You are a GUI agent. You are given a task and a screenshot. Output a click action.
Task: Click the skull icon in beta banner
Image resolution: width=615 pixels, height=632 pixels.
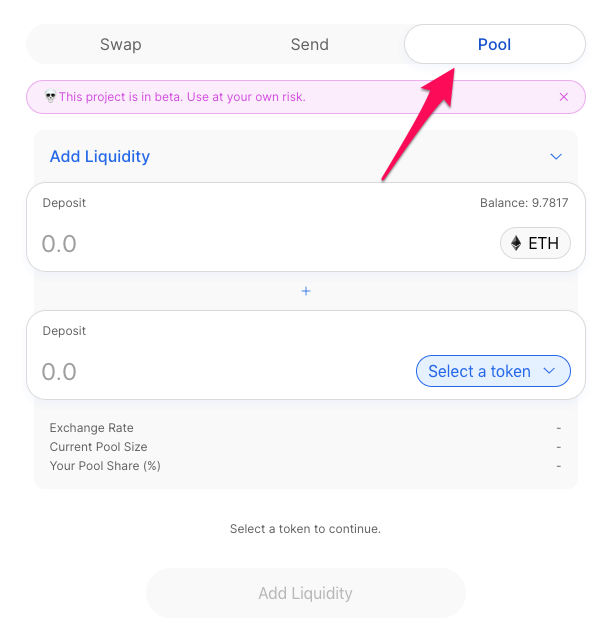point(50,97)
